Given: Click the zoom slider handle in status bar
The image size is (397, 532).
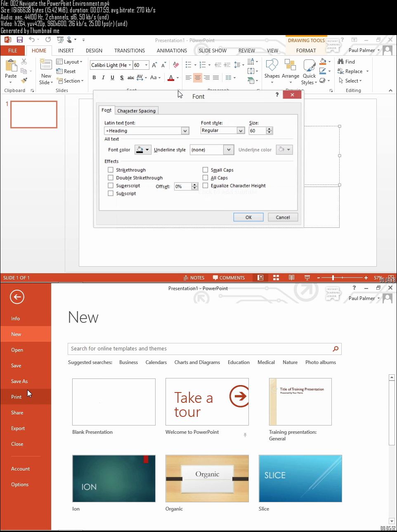Looking at the screenshot, I should [x=333, y=278].
